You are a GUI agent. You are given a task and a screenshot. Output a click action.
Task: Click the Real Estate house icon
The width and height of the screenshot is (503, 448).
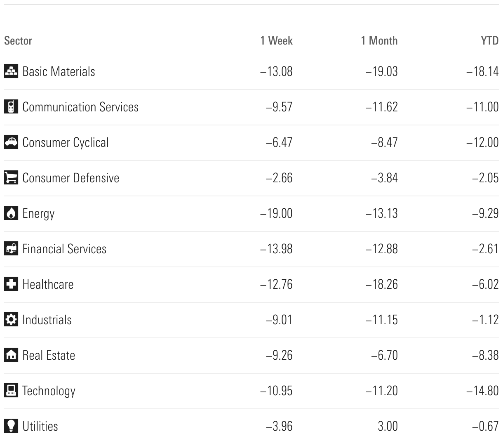point(11,355)
